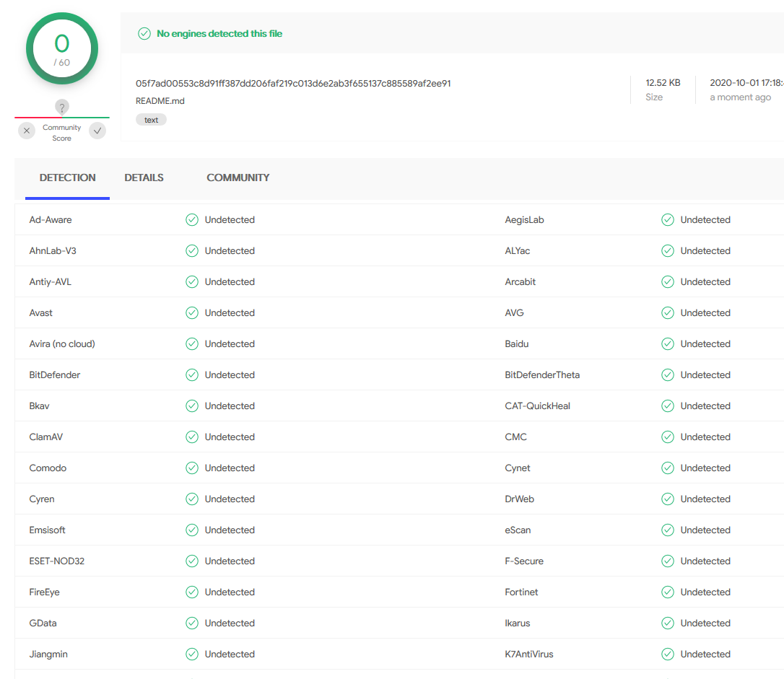
Task: Switch to the COMMUNITY tab
Action: coord(238,178)
